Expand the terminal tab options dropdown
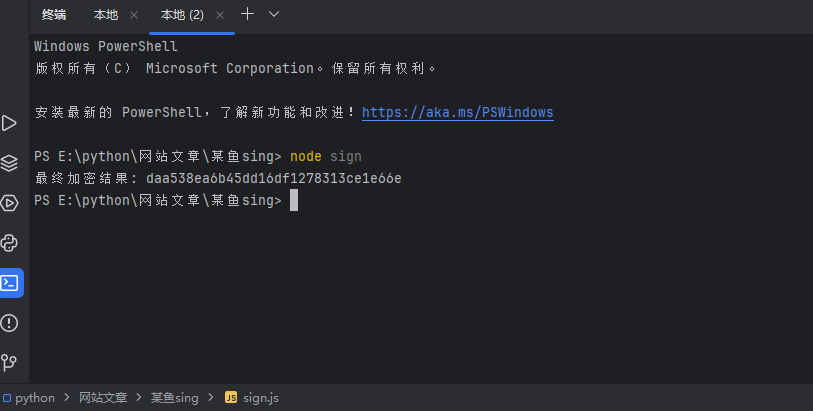The width and height of the screenshot is (813, 411). coord(274,15)
